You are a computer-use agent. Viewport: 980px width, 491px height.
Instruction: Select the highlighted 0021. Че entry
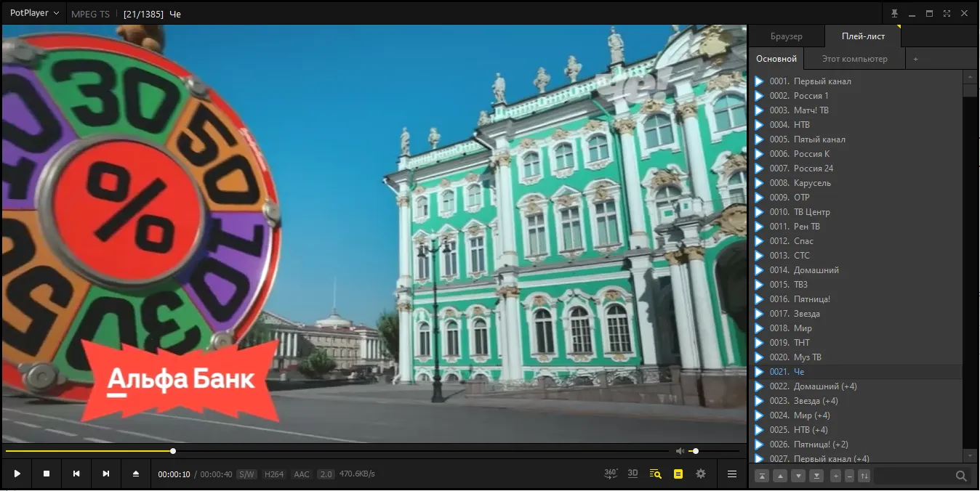tap(855, 372)
